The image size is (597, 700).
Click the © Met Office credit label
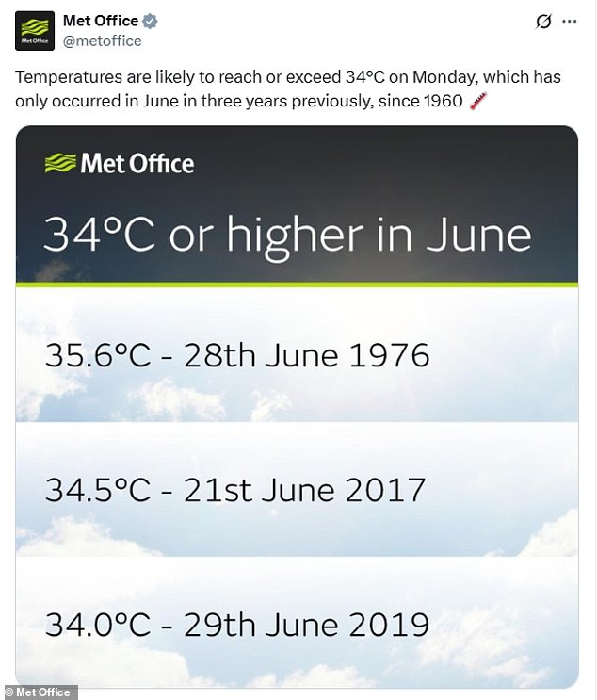pos(39,692)
